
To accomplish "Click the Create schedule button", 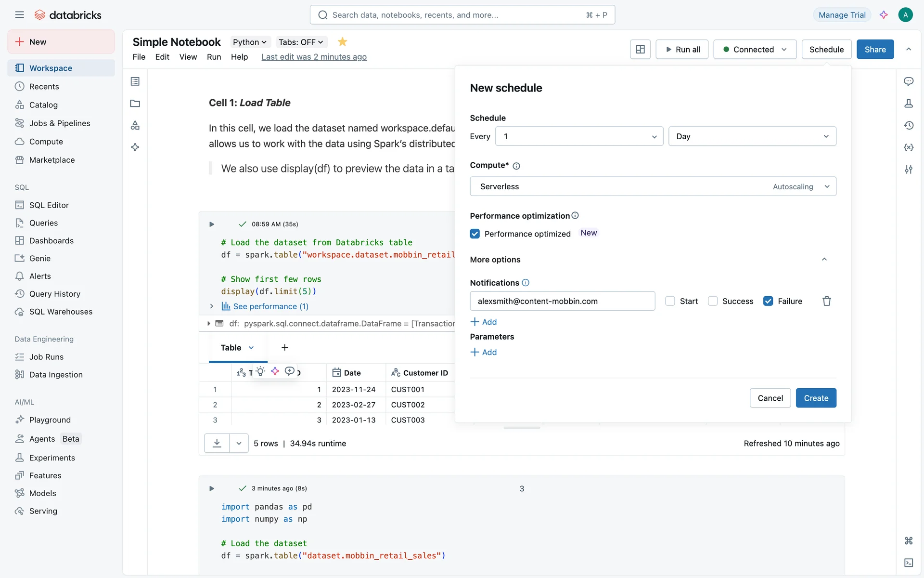I will tap(816, 398).
